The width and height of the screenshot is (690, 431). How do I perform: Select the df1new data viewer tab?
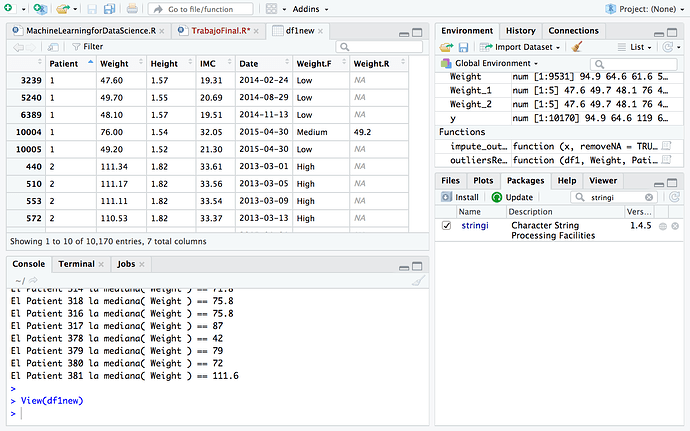click(x=300, y=31)
